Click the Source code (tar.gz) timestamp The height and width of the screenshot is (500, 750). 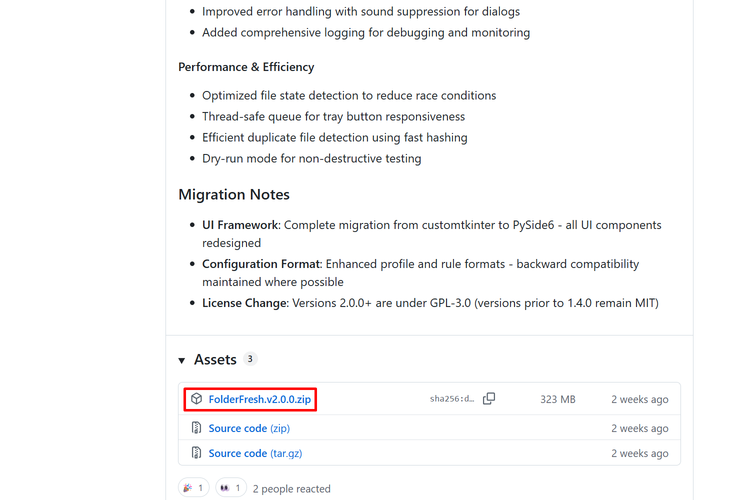coord(640,453)
